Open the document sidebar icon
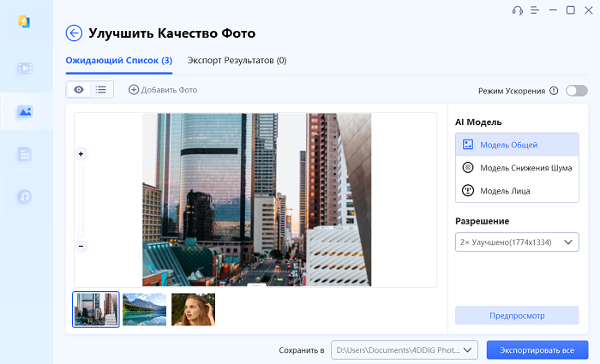Viewport: 600px width, 364px height. (x=25, y=155)
